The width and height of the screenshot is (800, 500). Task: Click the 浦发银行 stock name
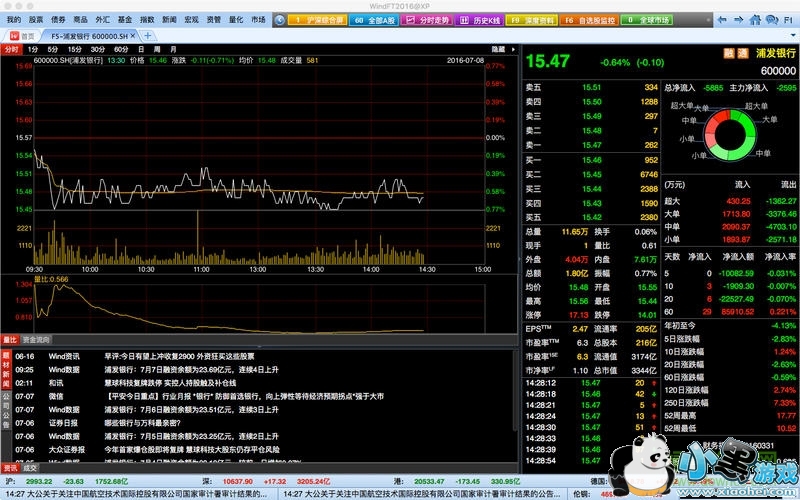coord(776,53)
